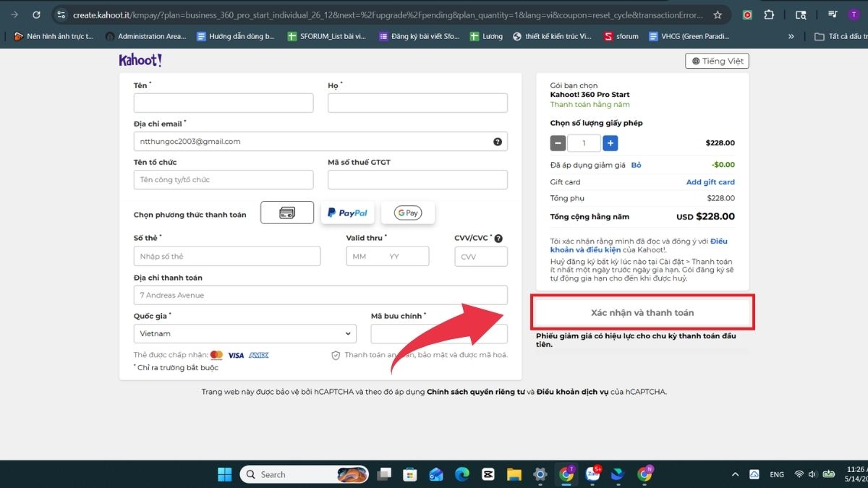The height and width of the screenshot is (488, 868).
Task: Select credit card payment method
Action: click(287, 213)
